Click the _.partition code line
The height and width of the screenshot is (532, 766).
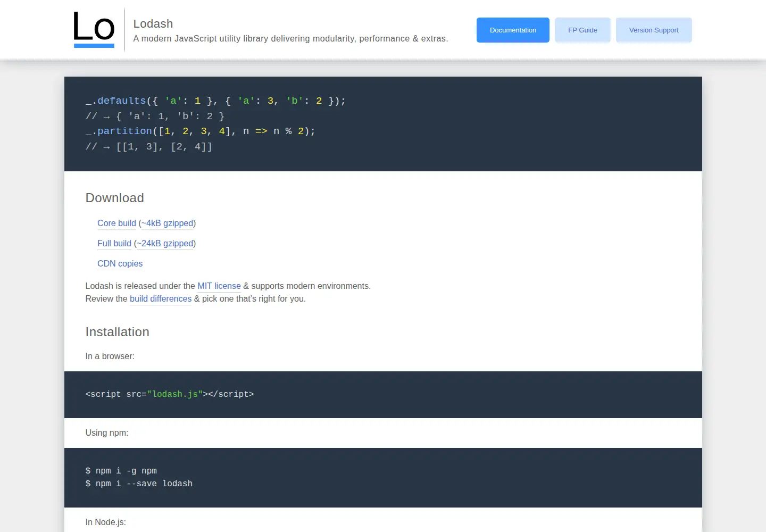pos(201,131)
